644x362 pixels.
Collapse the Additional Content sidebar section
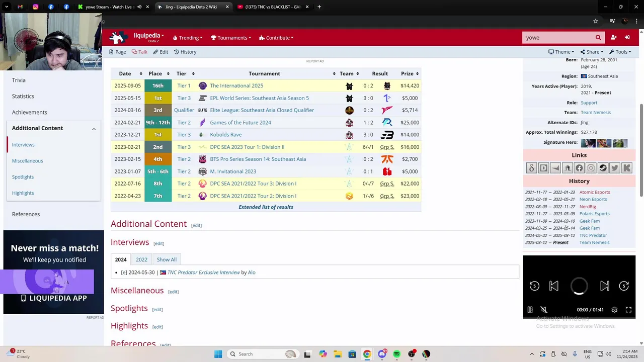(x=94, y=129)
